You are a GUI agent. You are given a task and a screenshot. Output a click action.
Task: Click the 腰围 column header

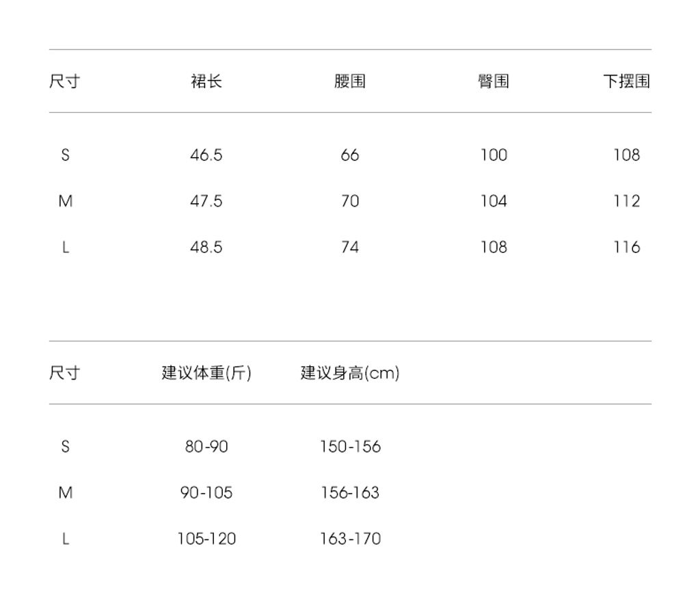coord(350,82)
